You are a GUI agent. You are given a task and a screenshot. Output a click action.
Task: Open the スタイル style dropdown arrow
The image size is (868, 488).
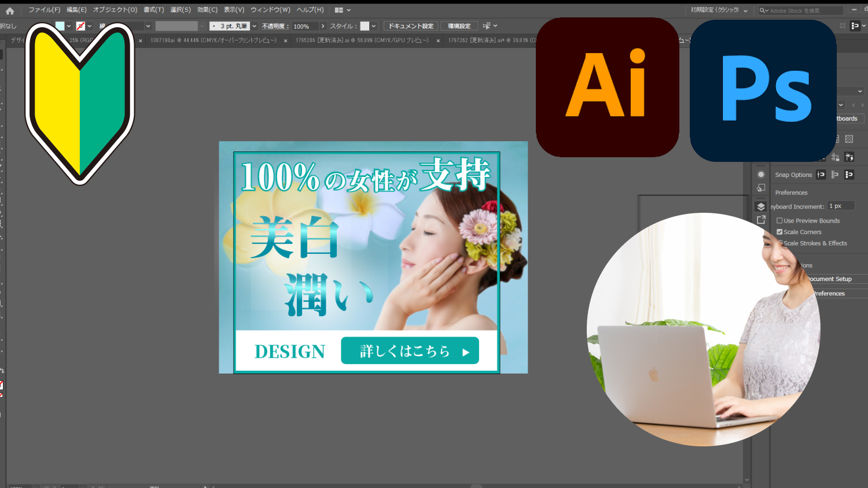pos(374,26)
